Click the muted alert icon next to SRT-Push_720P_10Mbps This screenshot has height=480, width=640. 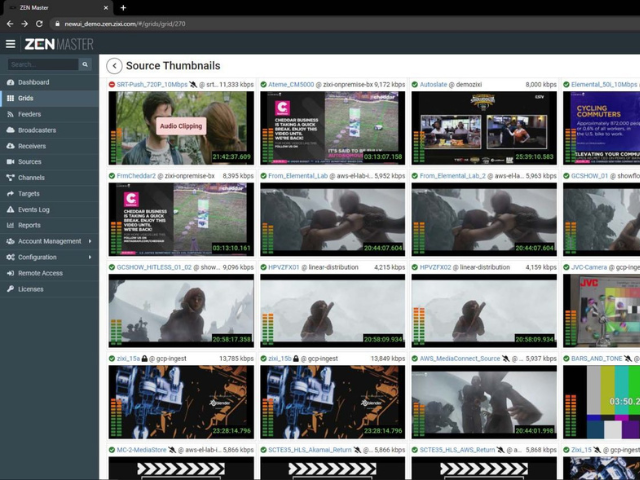193,84
